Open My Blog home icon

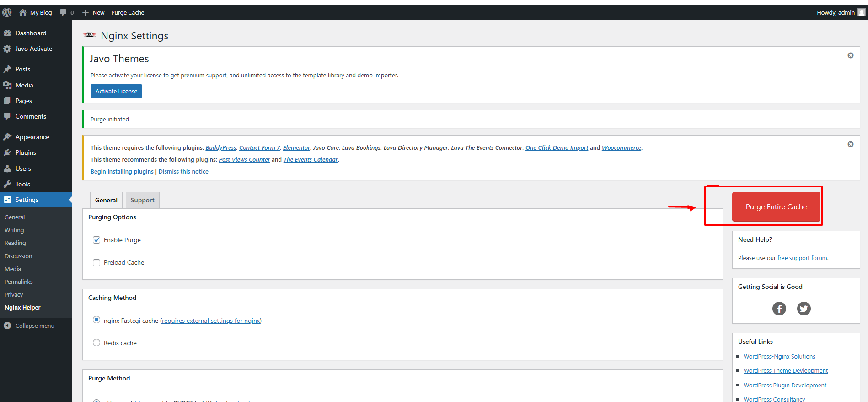[x=22, y=12]
